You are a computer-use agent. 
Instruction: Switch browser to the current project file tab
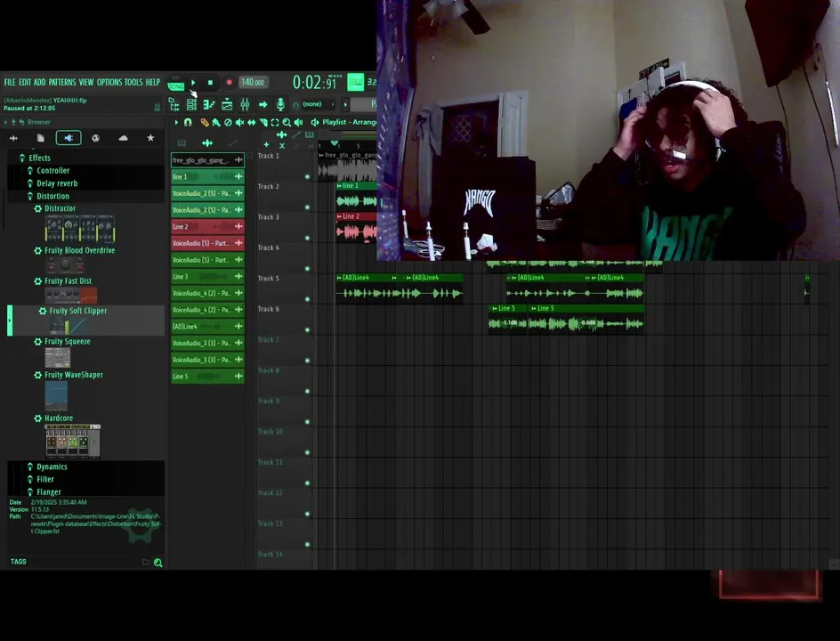[41, 138]
